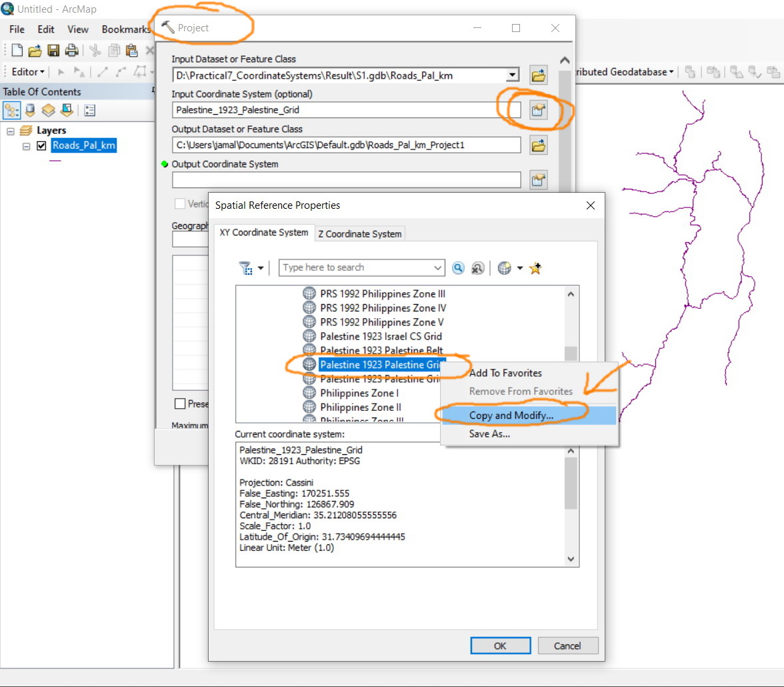Select the Edit tool arrow on the Editor toolbar

[x=61, y=72]
